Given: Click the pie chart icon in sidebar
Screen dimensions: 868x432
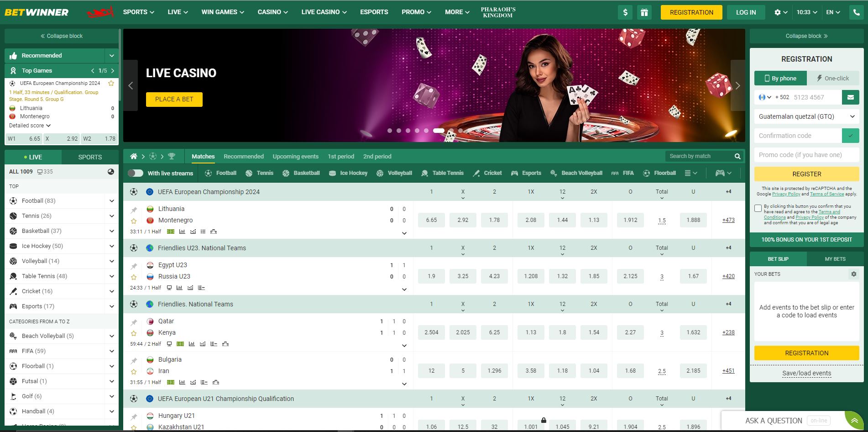Looking at the screenshot, I should coord(111,172).
